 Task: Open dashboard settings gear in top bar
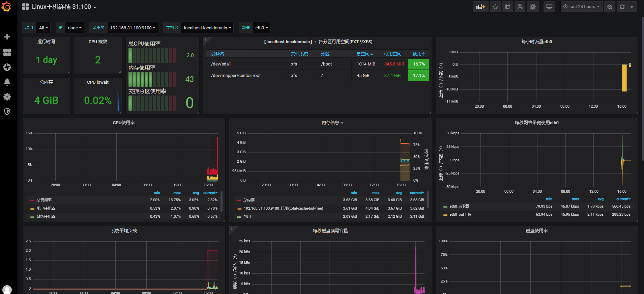coord(533,7)
